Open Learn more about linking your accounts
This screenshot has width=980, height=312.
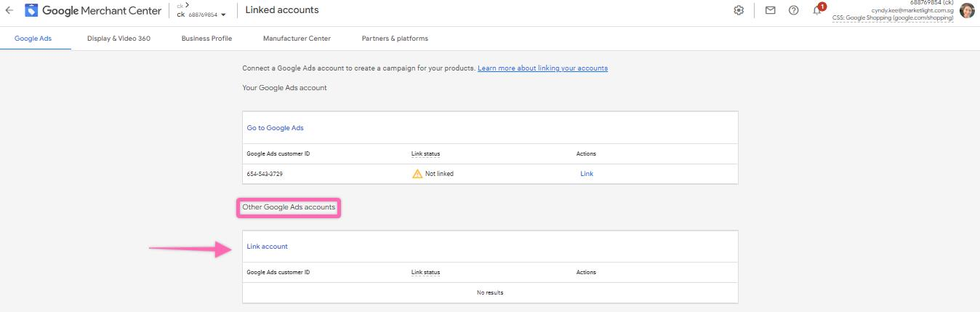tap(542, 68)
